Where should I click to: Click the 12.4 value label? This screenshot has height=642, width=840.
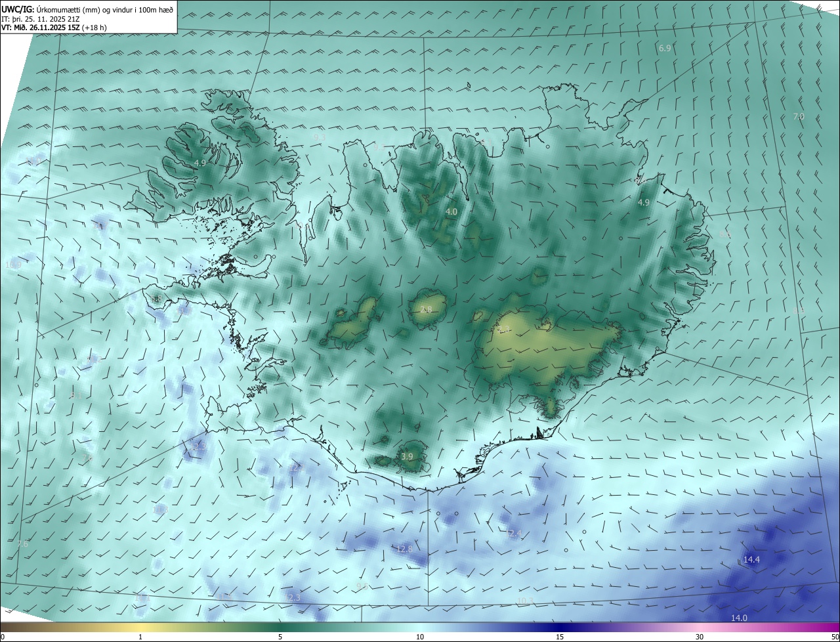coord(513,534)
